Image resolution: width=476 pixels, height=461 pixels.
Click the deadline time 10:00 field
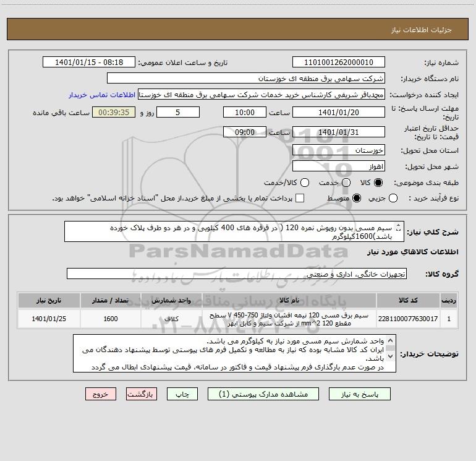coord(245,112)
